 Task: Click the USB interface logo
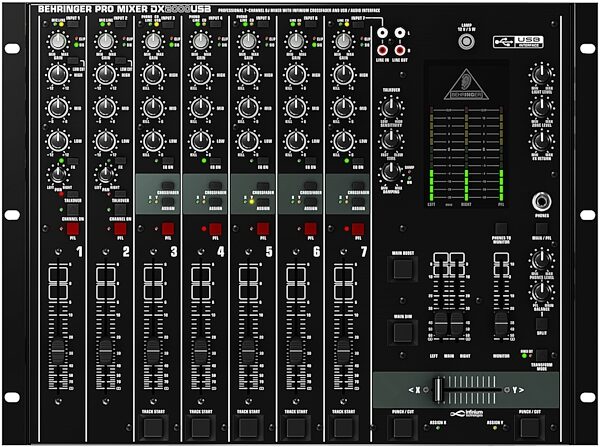click(518, 42)
